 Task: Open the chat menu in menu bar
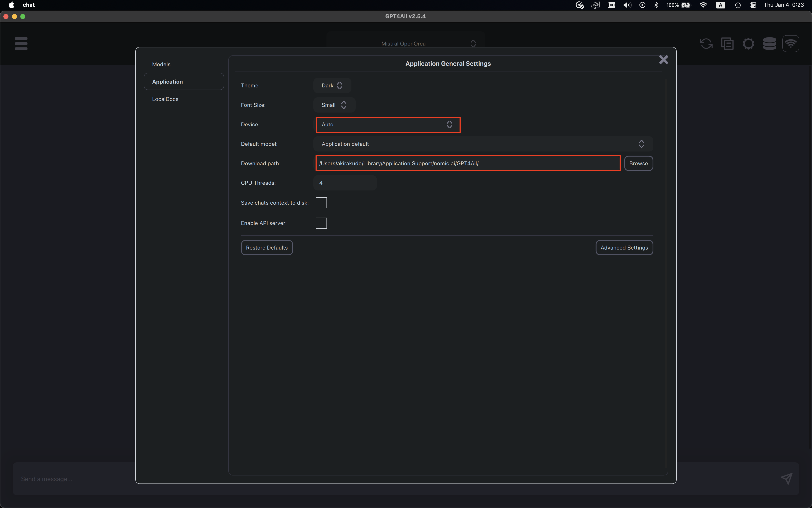(x=29, y=5)
